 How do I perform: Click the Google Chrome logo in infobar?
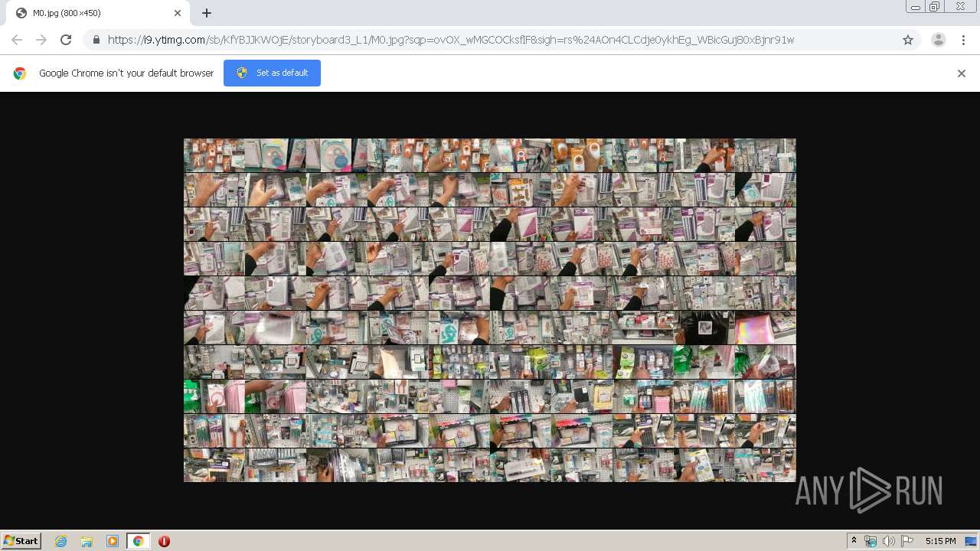20,73
